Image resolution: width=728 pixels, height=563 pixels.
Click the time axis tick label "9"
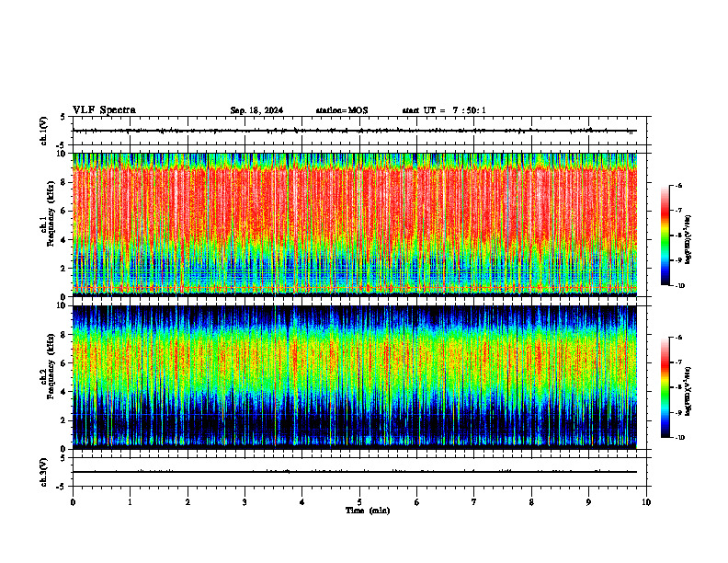point(588,502)
